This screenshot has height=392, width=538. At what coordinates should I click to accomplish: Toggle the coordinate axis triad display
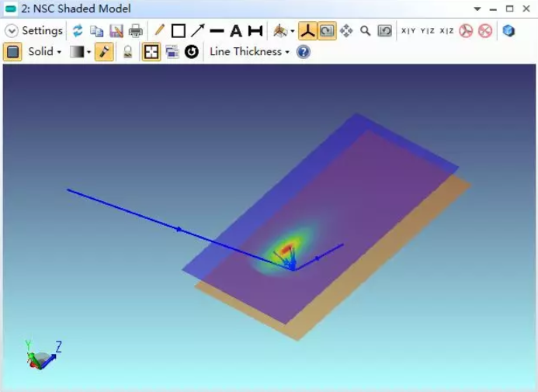(307, 31)
